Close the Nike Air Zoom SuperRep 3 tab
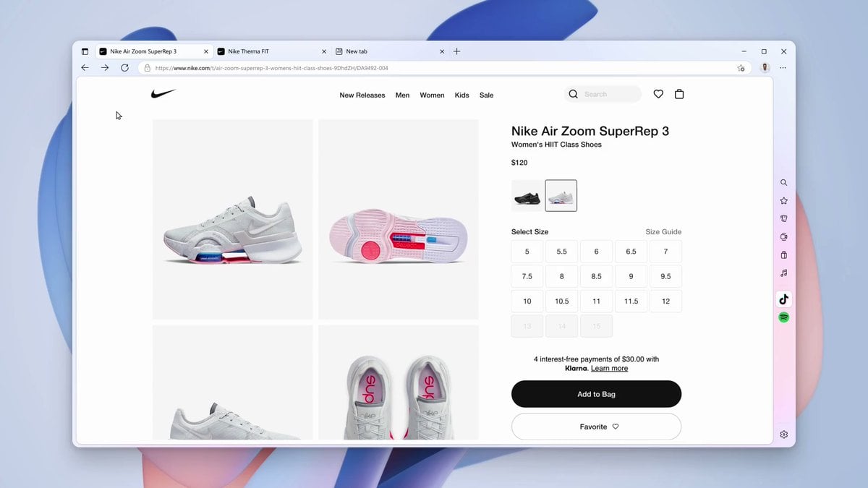868x488 pixels. [x=206, y=51]
